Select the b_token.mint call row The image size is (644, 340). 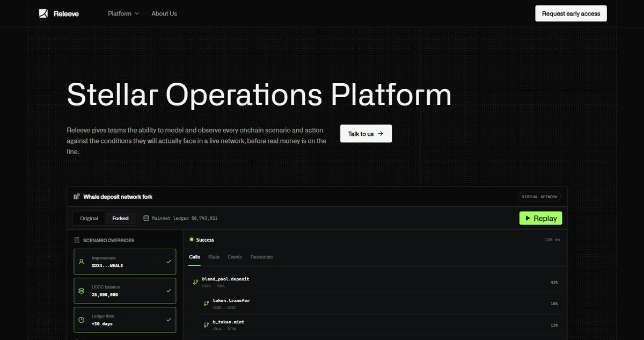pyautogui.click(x=380, y=325)
